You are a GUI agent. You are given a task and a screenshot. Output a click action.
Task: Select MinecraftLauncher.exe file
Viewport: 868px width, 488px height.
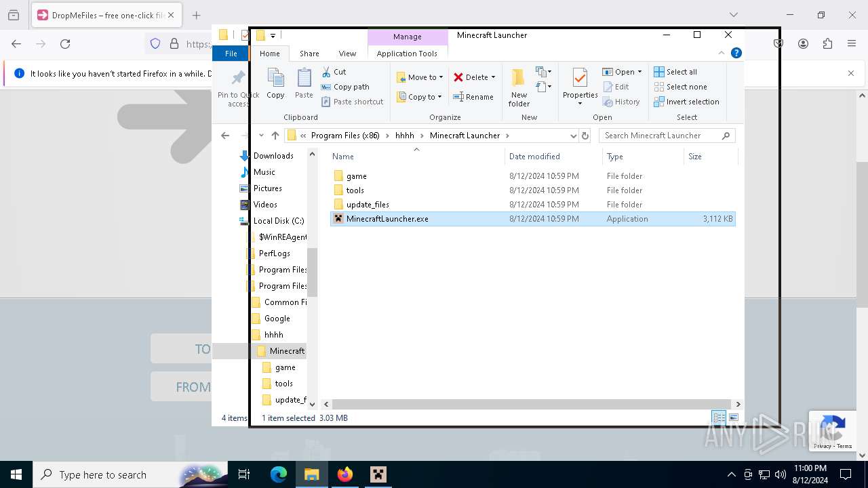532,219
